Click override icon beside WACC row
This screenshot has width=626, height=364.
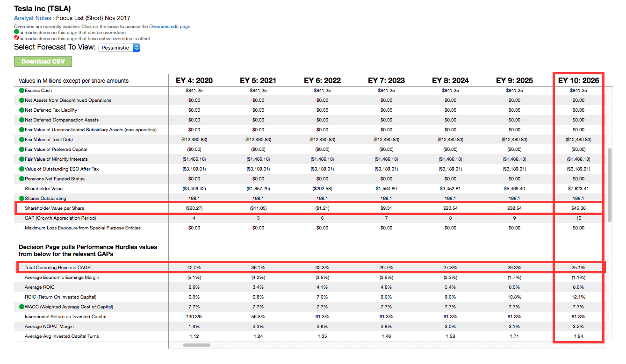[x=22, y=307]
